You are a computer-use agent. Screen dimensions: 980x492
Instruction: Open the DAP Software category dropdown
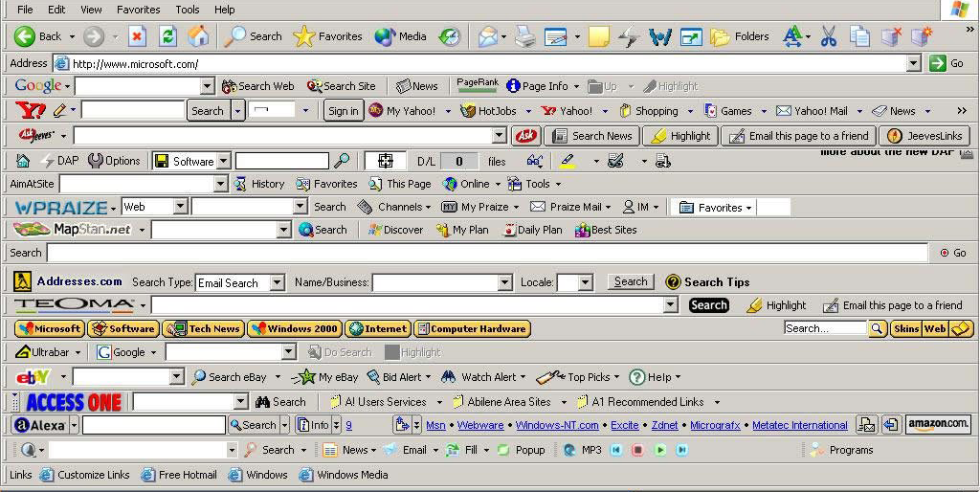point(223,161)
